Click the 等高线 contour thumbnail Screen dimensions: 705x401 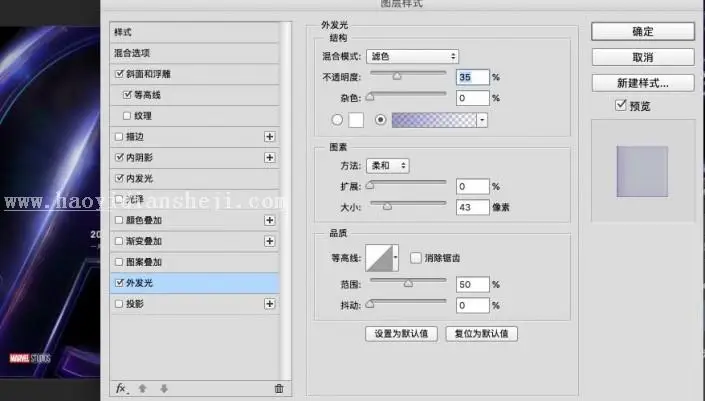click(379, 258)
